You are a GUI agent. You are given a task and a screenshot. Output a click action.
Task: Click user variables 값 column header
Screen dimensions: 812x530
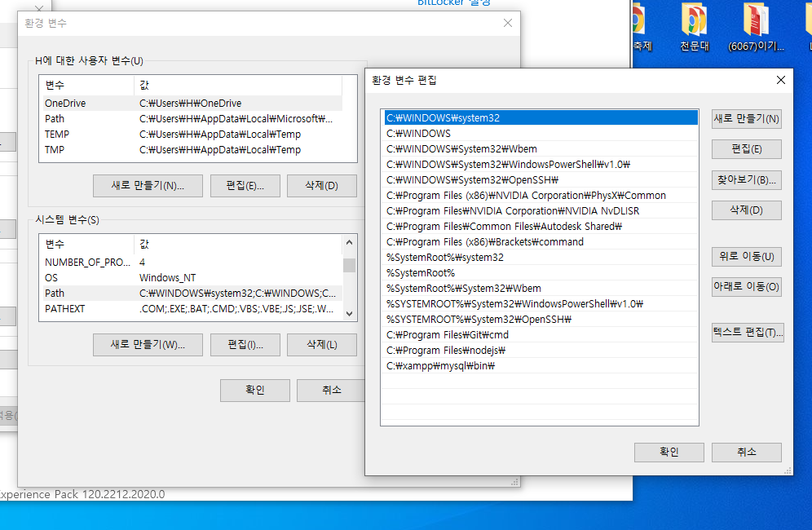[238, 85]
